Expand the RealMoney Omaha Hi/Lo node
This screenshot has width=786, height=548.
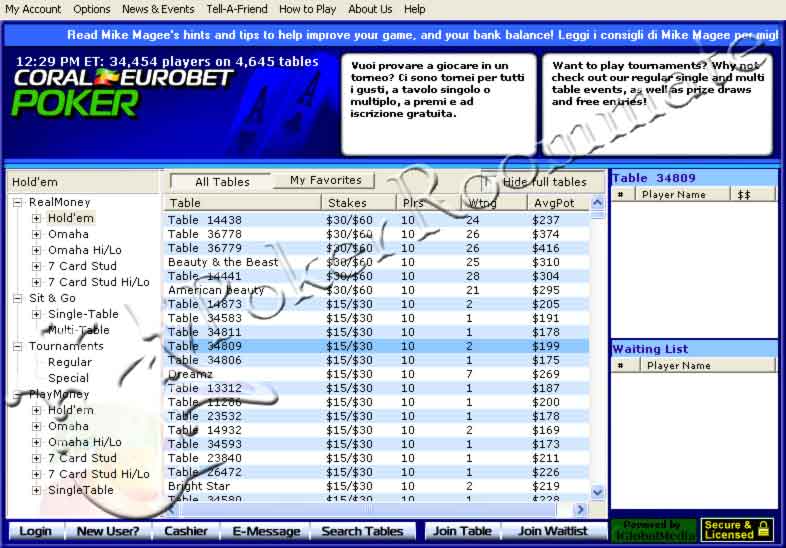click(x=36, y=250)
